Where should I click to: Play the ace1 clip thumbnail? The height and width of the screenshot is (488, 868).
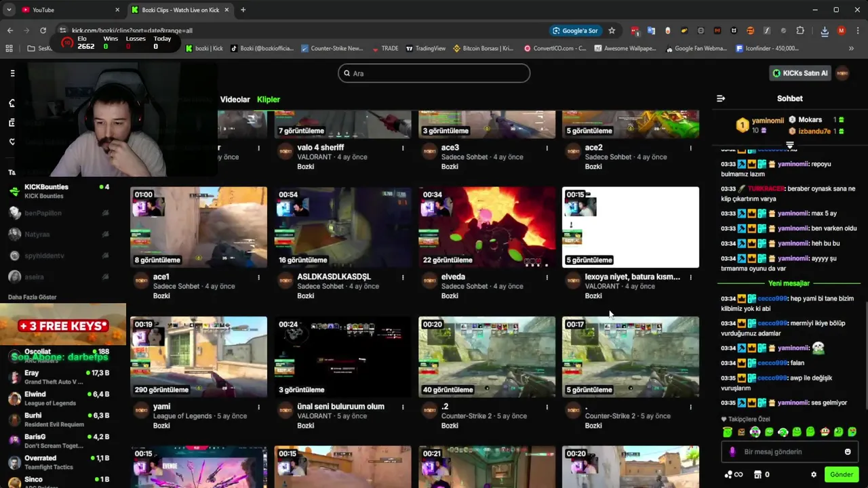pyautogui.click(x=199, y=227)
